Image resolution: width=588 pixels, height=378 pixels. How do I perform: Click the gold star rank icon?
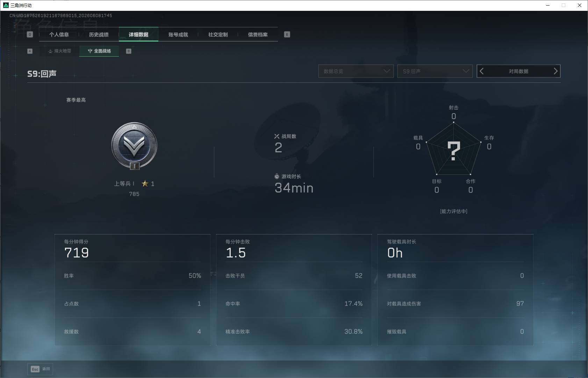pyautogui.click(x=145, y=183)
